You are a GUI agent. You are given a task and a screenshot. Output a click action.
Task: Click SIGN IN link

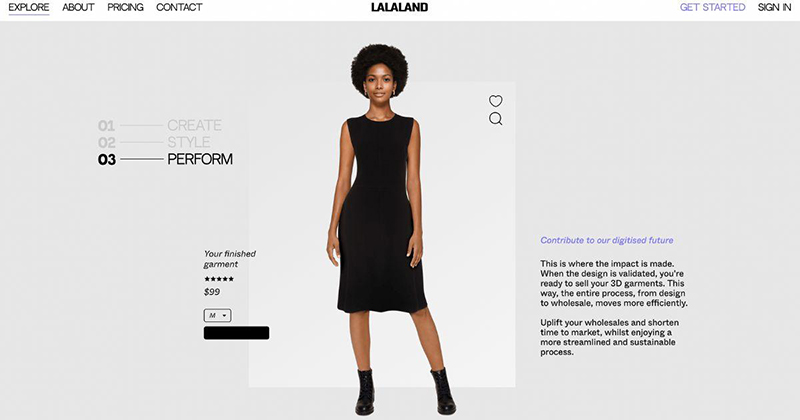click(x=774, y=7)
